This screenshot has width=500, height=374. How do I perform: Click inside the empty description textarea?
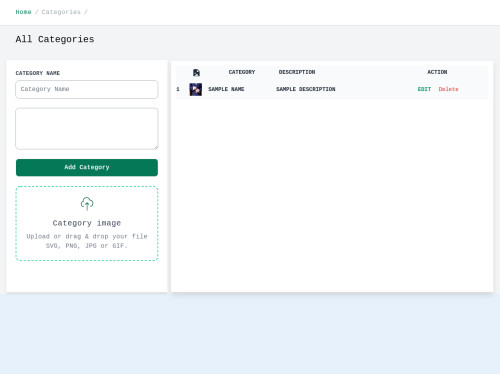click(87, 129)
